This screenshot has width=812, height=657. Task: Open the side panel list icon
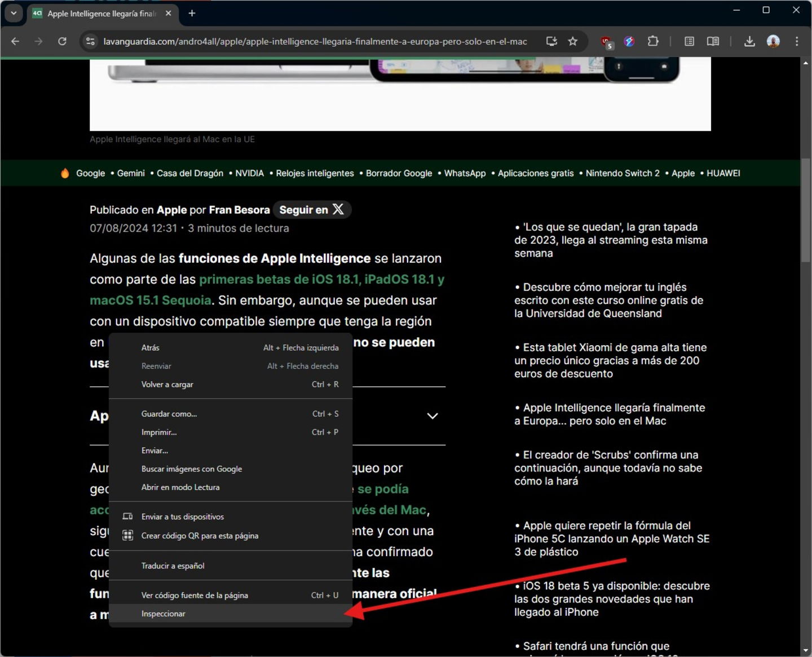689,41
